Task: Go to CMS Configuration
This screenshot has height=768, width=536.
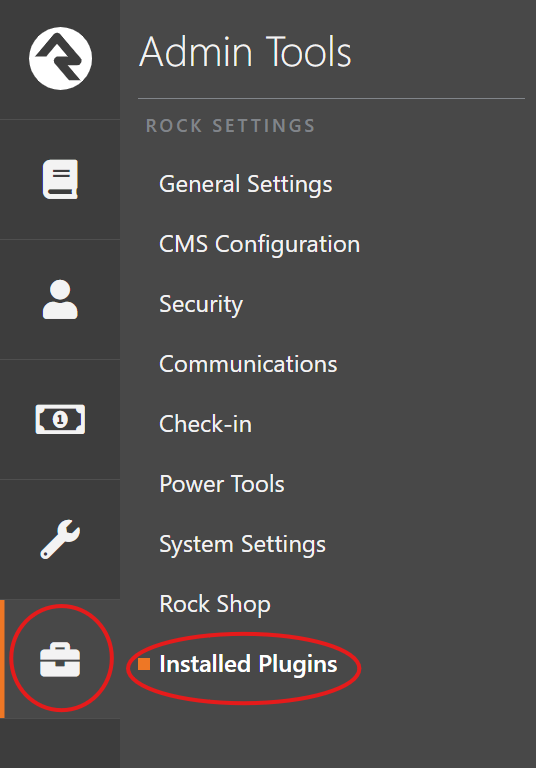Action: coord(260,244)
